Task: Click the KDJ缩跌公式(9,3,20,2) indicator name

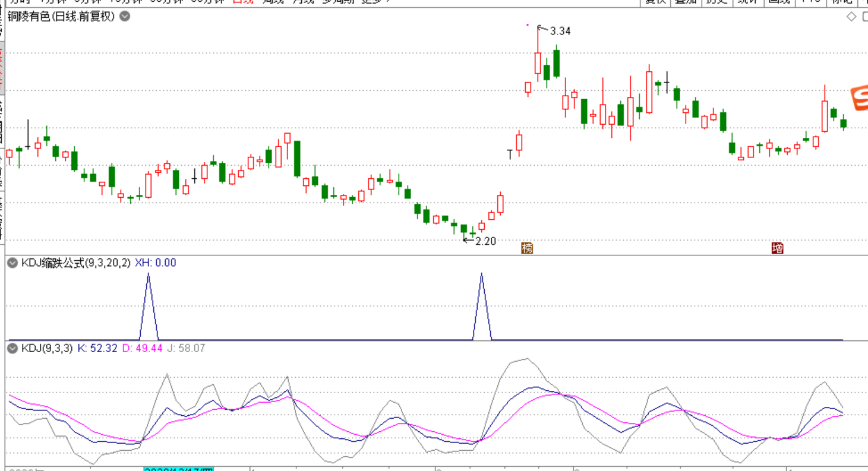Action: [x=76, y=263]
